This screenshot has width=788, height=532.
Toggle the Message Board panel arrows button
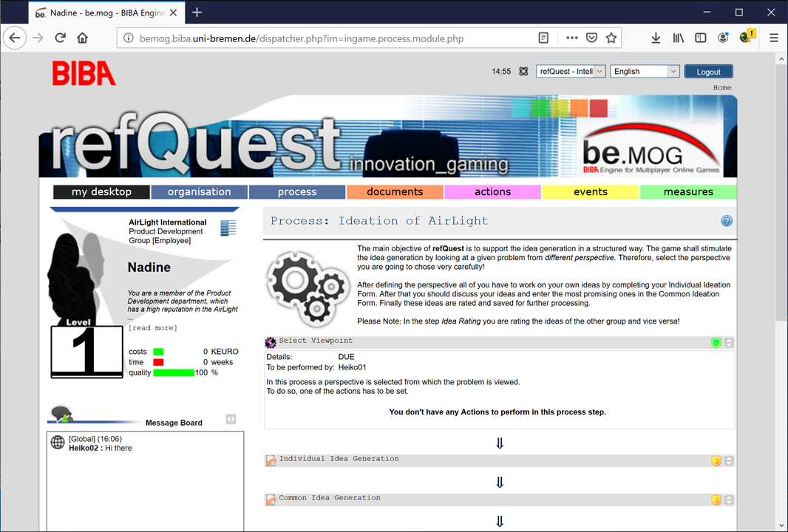(x=231, y=419)
